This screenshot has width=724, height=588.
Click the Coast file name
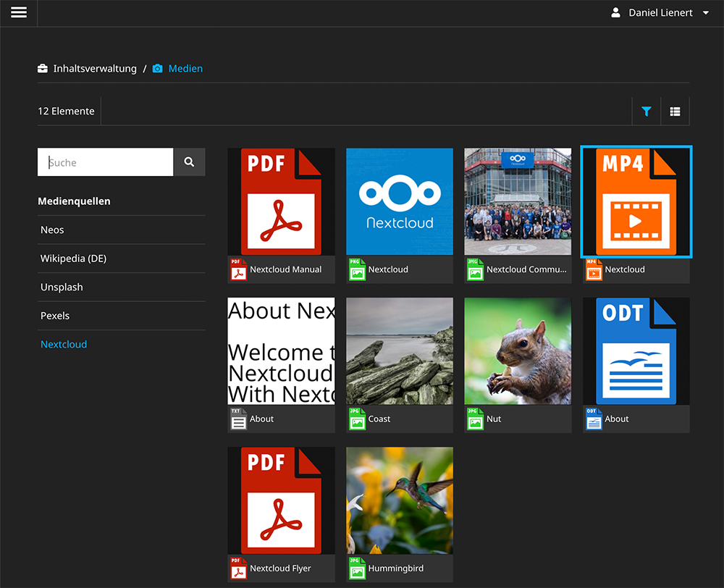point(379,419)
